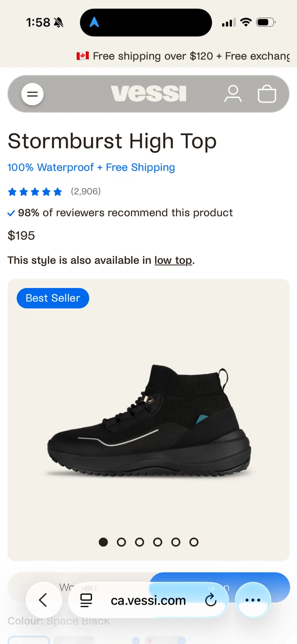The image size is (297, 644).
Task: Open the shopping bag cart
Action: point(267,94)
